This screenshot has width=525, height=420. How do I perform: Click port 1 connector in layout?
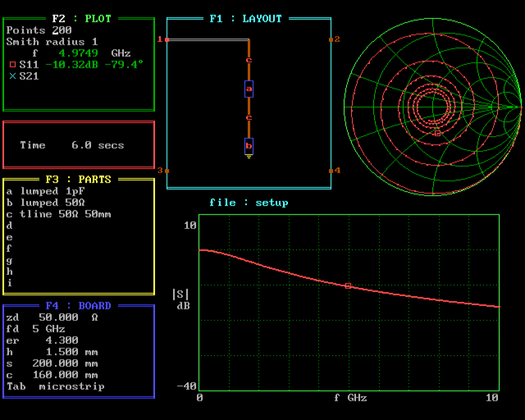click(x=167, y=39)
